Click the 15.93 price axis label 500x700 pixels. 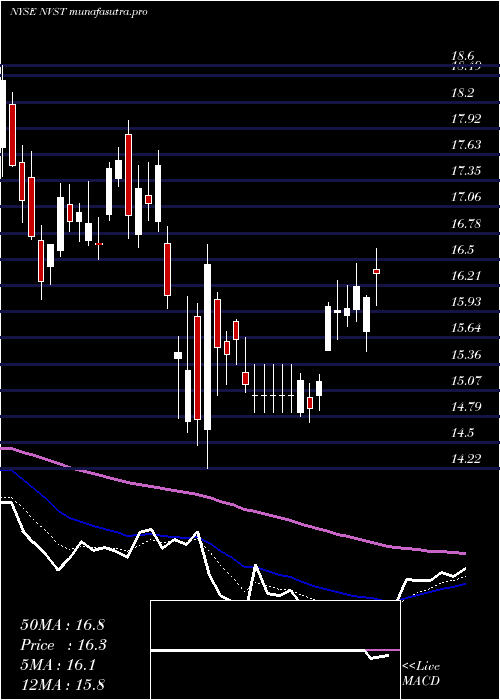466,301
